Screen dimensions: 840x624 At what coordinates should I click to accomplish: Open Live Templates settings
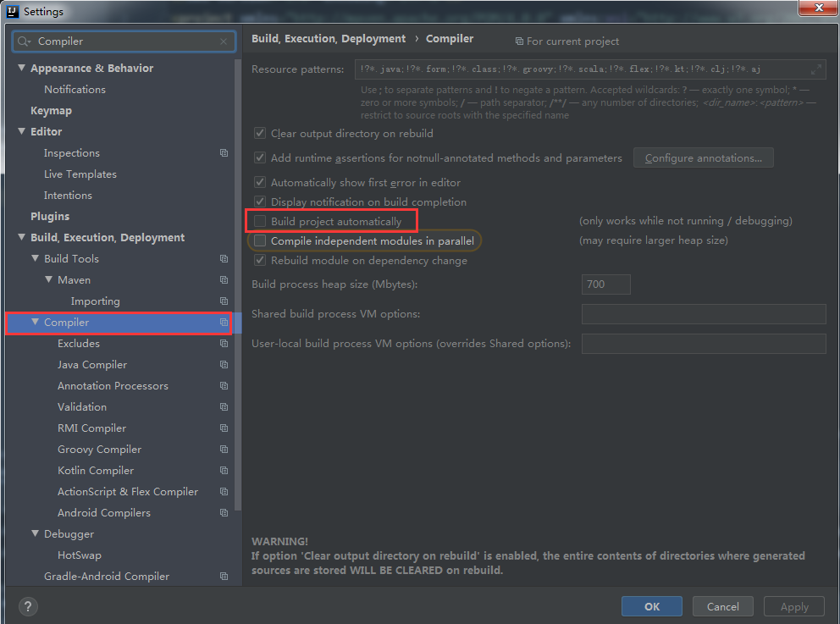coord(80,174)
